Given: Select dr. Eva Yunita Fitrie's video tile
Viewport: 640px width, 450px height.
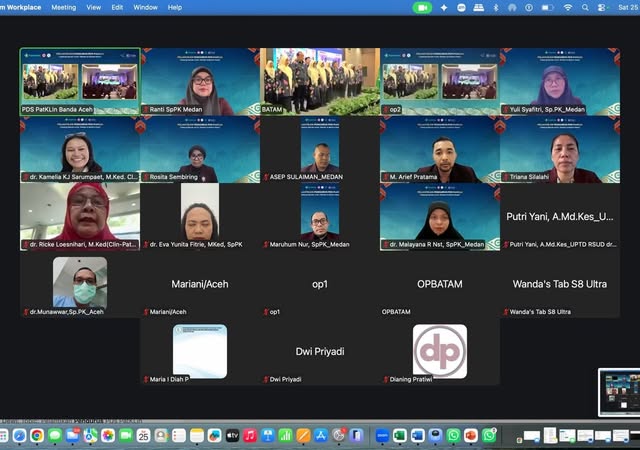Looking at the screenshot, I should coord(200,216).
